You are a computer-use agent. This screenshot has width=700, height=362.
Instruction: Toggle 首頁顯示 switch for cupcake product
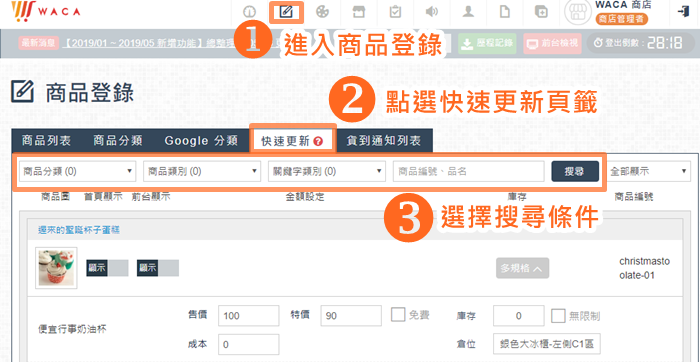coord(107,268)
